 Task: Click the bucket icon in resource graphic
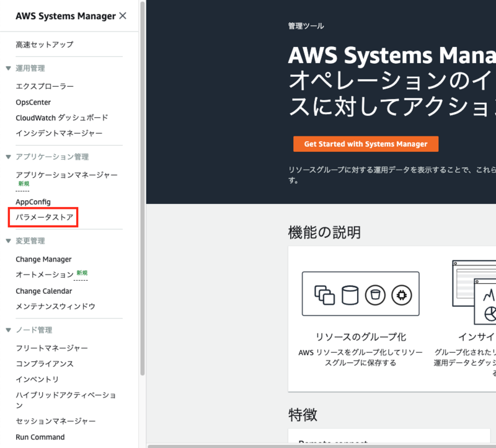click(x=375, y=295)
